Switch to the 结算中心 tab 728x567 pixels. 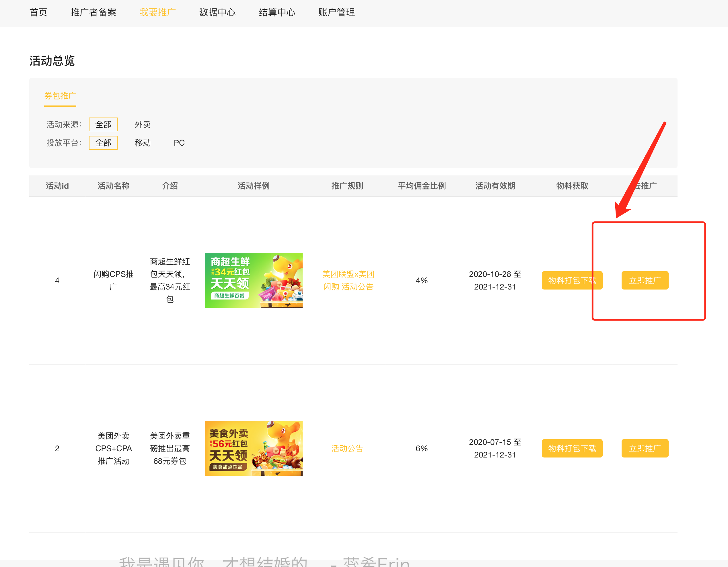click(x=277, y=12)
